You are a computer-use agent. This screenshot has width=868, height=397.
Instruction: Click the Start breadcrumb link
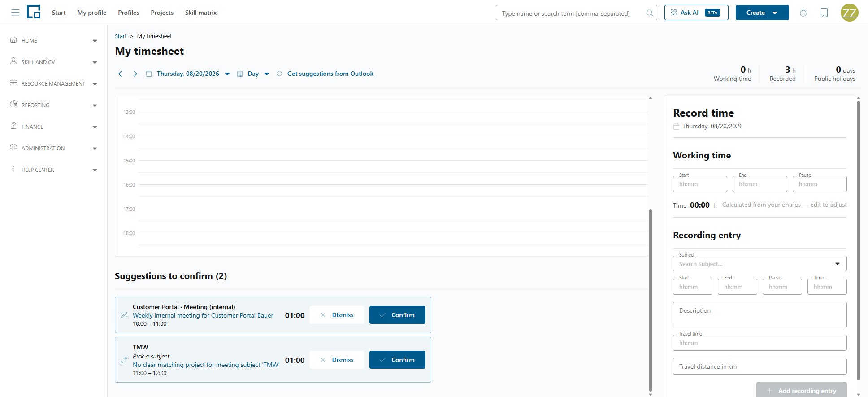121,36
